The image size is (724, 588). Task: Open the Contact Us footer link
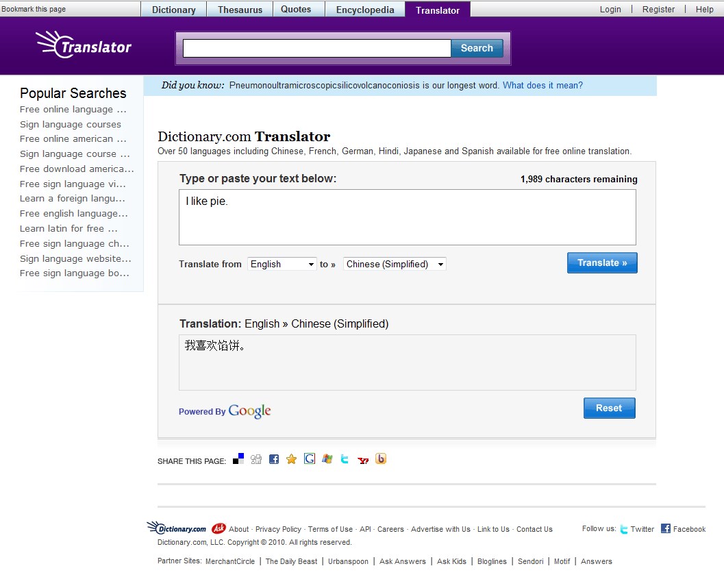click(x=534, y=529)
